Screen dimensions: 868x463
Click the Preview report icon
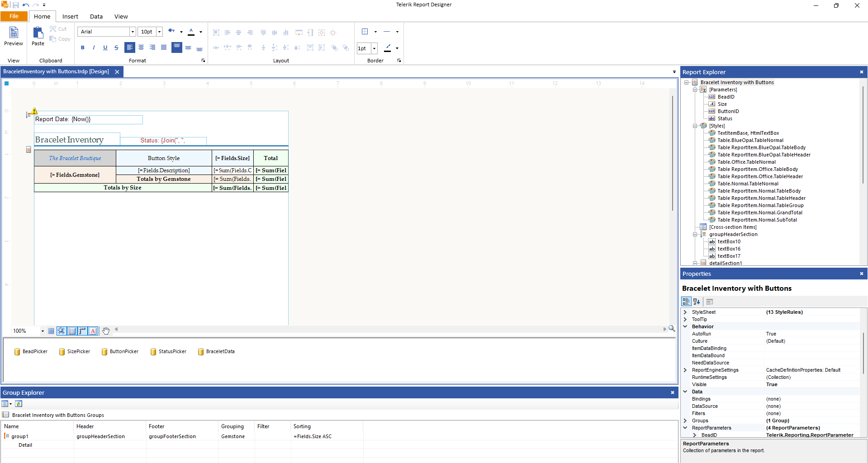pos(14,36)
